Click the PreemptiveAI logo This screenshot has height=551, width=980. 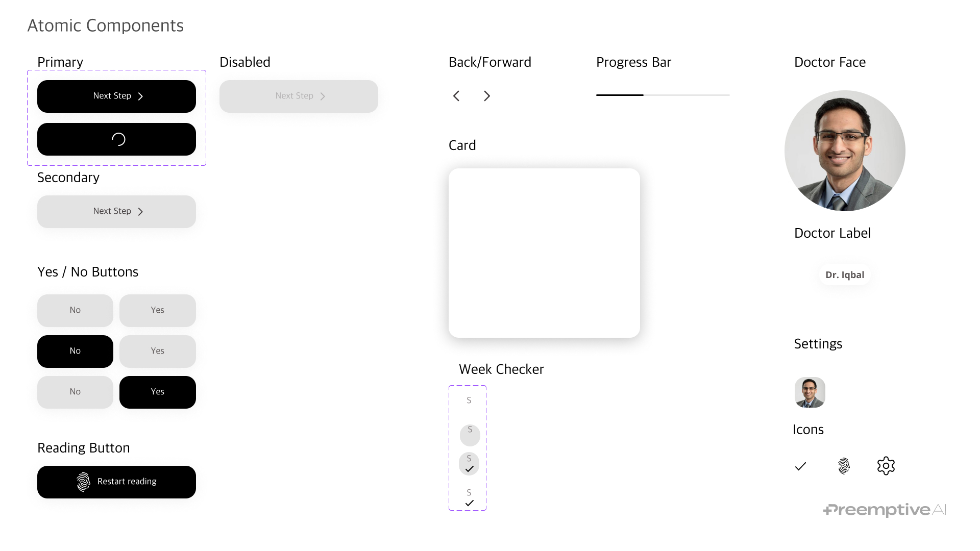tap(885, 510)
